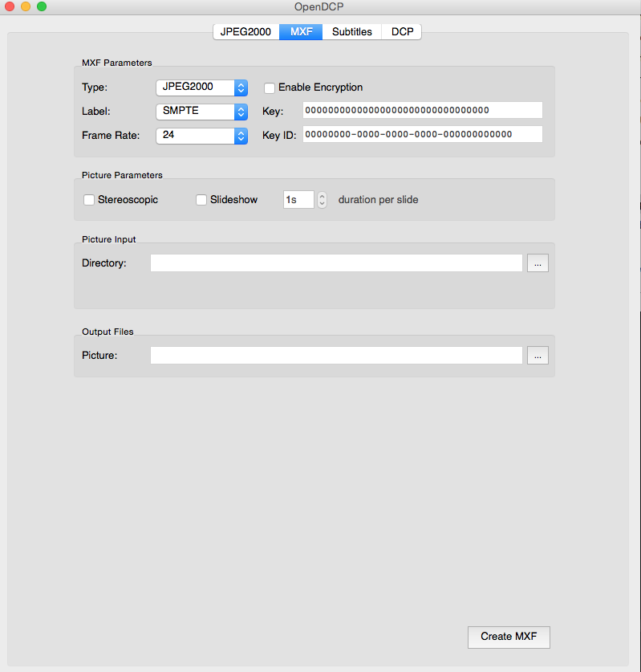Click the slide duration stepper arrows
641x672 pixels.
tap(322, 200)
